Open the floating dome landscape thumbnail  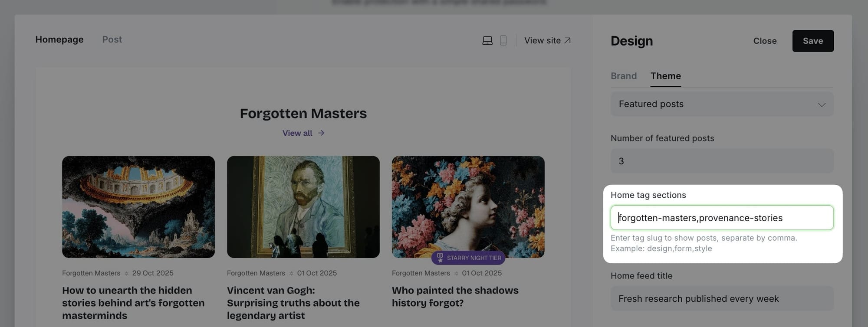point(138,207)
